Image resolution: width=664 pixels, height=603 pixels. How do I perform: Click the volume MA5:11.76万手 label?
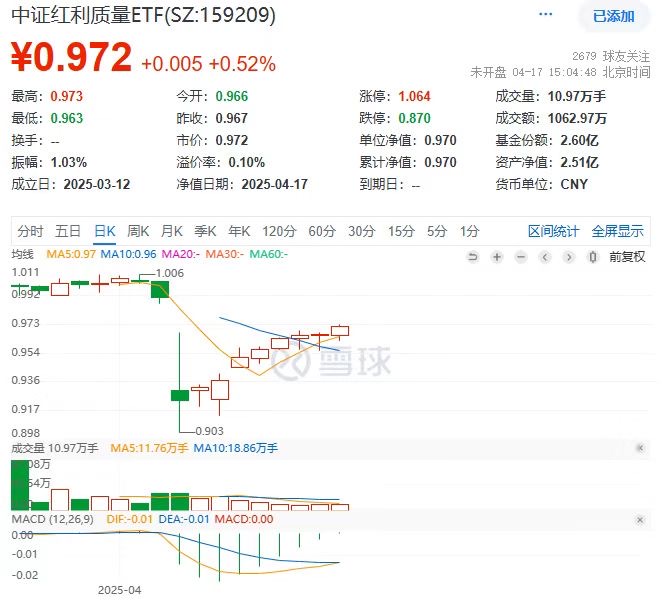149,448
